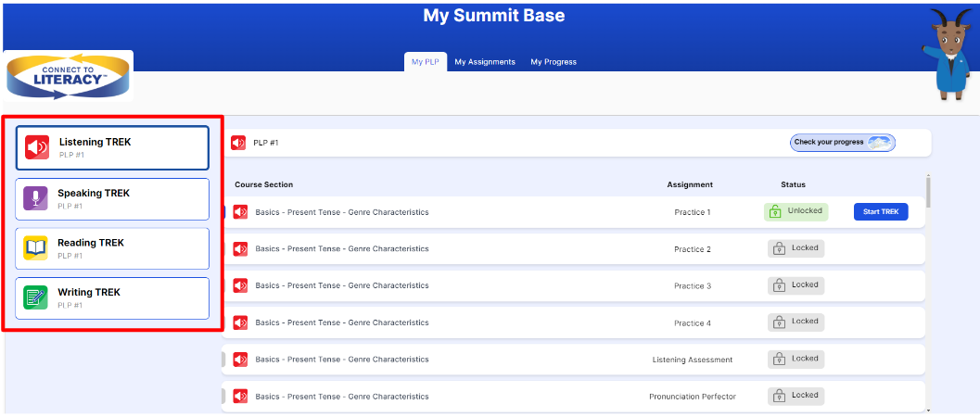Click the Connect to Literacy logo
The height and width of the screenshot is (417, 980).
point(68,76)
